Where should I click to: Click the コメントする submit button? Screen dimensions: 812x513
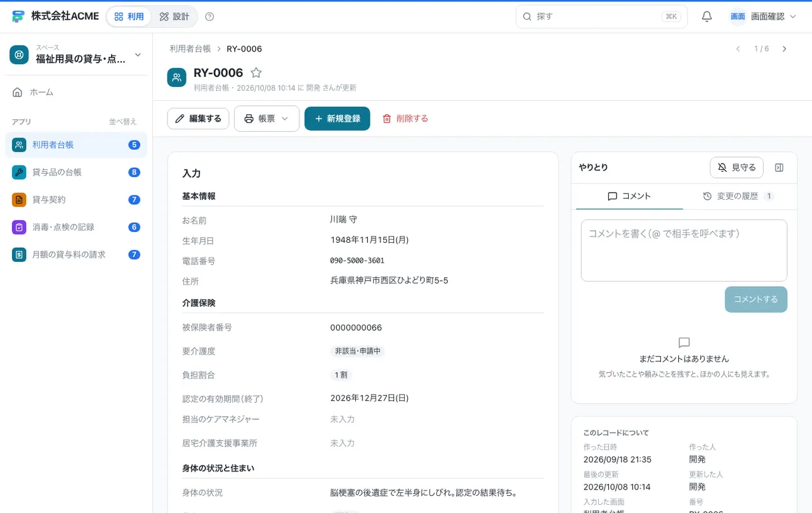tap(756, 299)
